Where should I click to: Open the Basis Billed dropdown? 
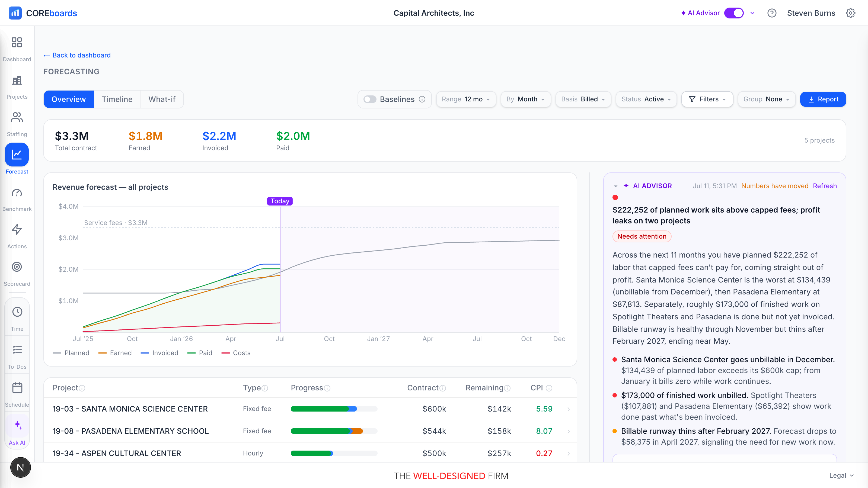point(583,99)
